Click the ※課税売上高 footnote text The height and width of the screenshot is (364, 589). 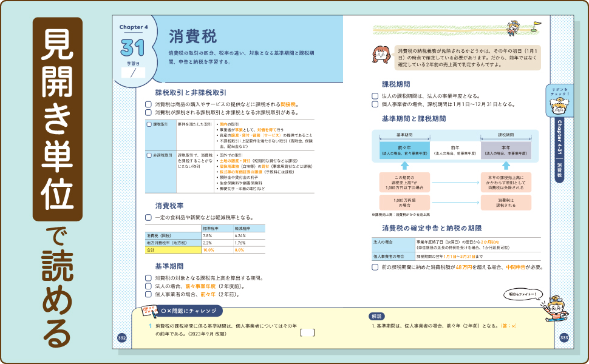(x=401, y=215)
